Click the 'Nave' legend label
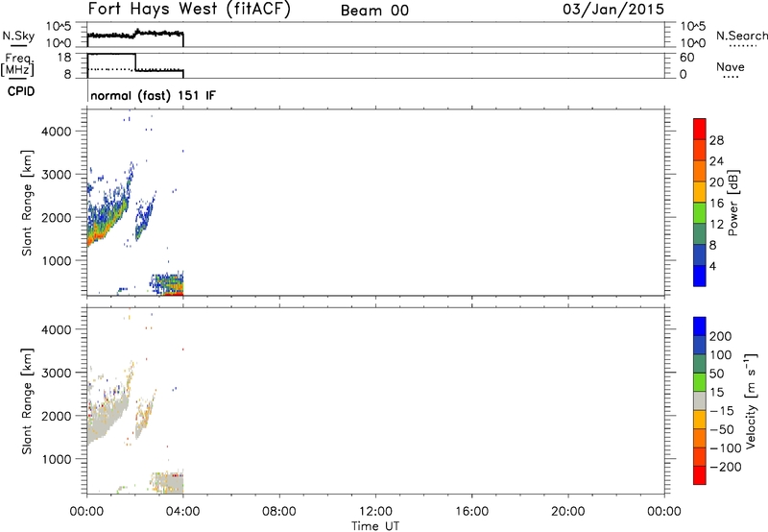The width and height of the screenshot is (768, 532). pyautogui.click(x=731, y=67)
